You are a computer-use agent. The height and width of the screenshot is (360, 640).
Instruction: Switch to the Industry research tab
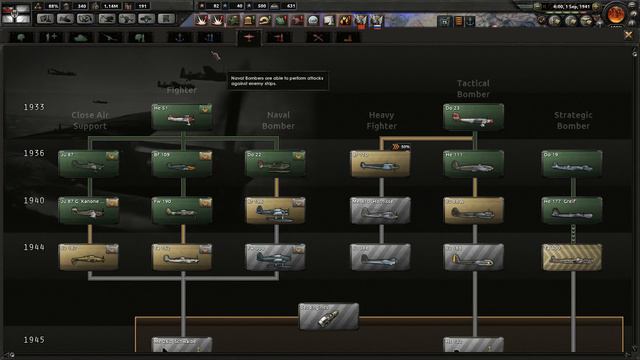tap(348, 38)
